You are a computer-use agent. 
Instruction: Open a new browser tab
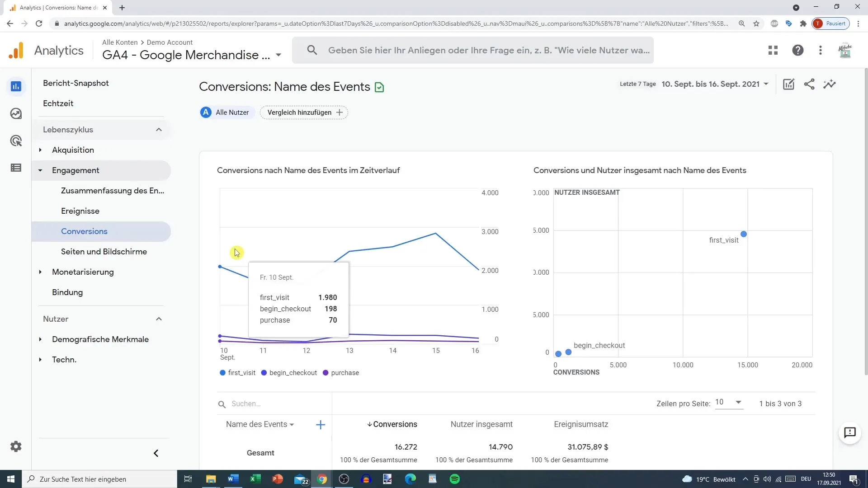(122, 8)
